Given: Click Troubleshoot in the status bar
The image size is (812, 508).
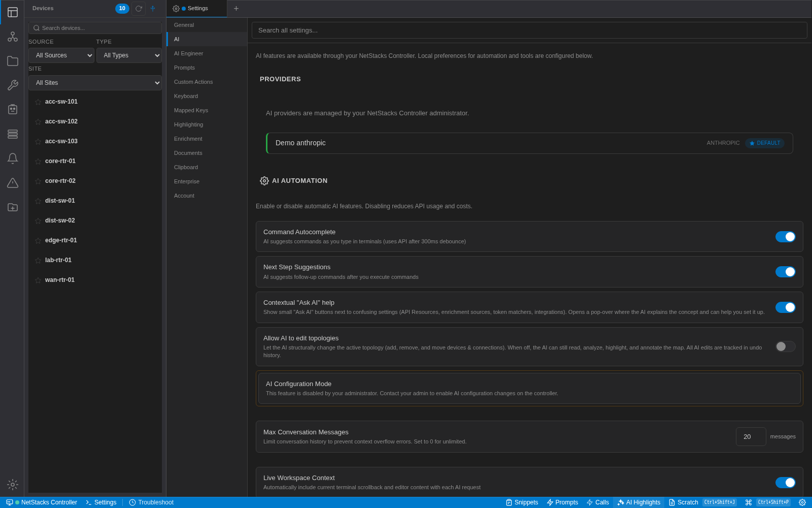Looking at the screenshot, I should tap(151, 502).
